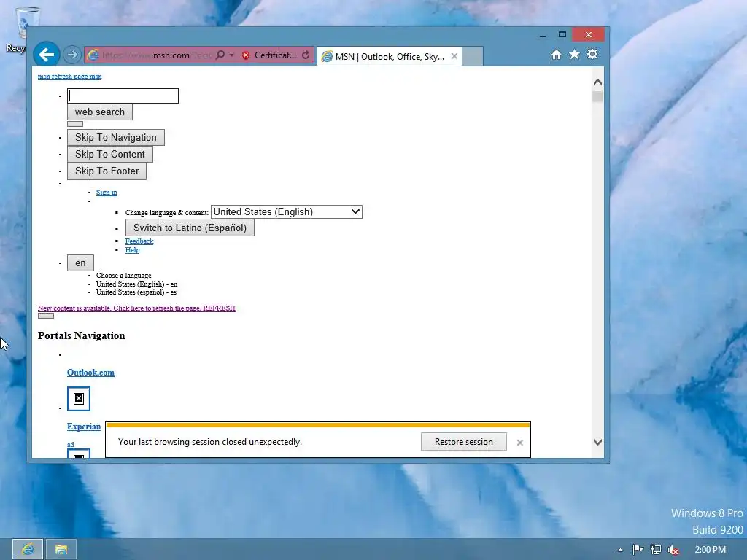The width and height of the screenshot is (747, 560).
Task: Select United States (English) - en text
Action: [136, 284]
